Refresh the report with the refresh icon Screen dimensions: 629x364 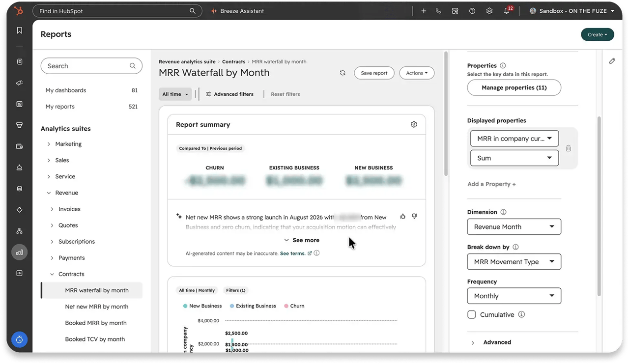pyautogui.click(x=343, y=73)
